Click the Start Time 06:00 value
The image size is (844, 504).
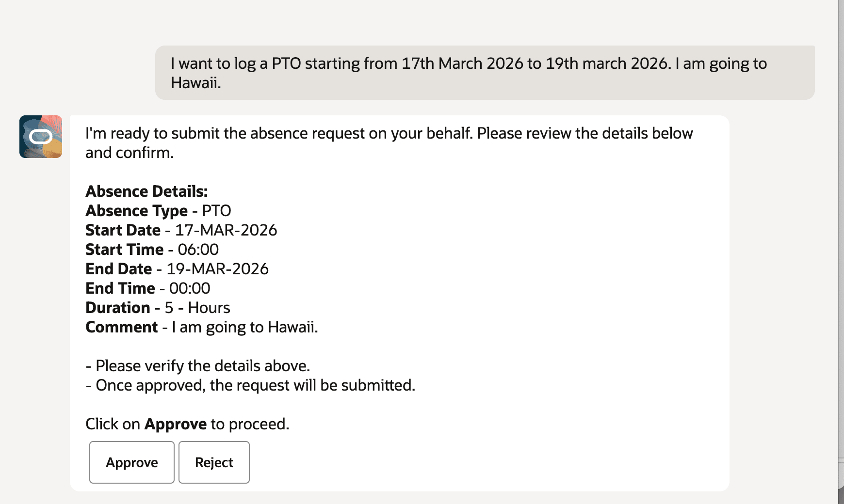tap(152, 249)
